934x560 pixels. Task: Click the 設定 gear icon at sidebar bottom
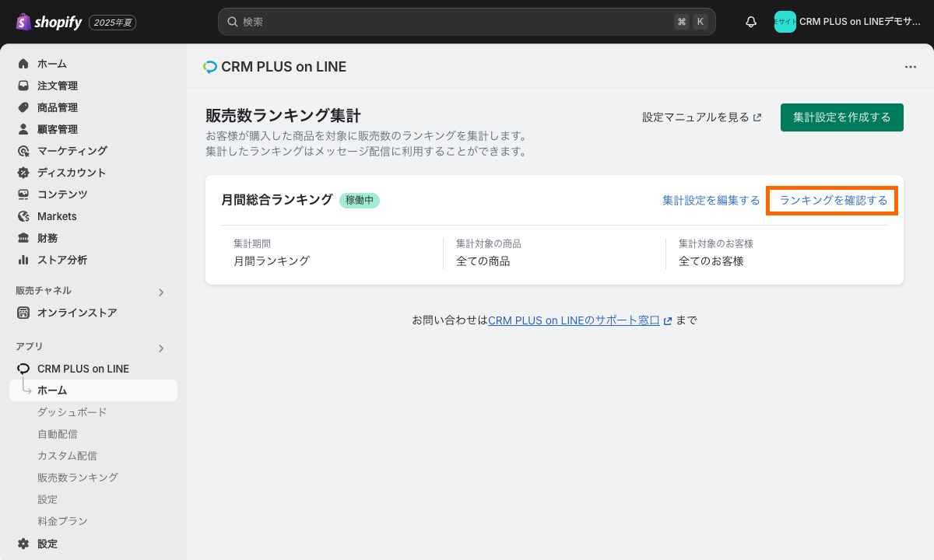point(23,544)
